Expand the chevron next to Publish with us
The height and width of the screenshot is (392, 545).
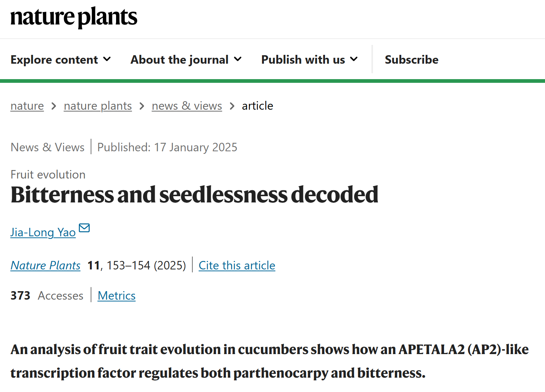click(x=354, y=59)
